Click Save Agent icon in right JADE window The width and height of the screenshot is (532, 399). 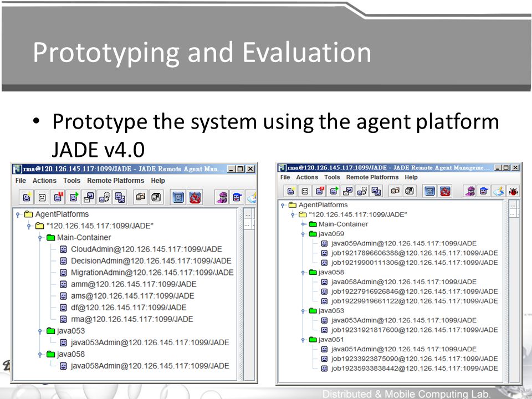point(409,191)
